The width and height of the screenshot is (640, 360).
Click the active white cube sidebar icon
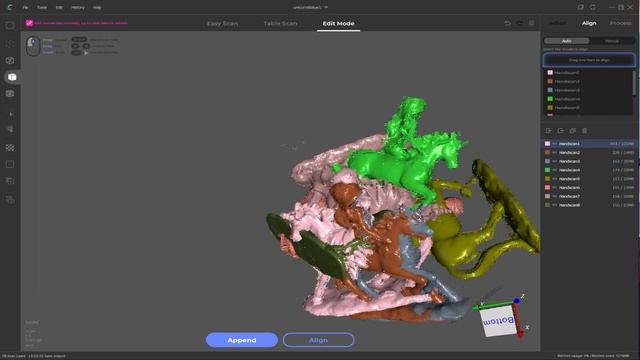11,77
